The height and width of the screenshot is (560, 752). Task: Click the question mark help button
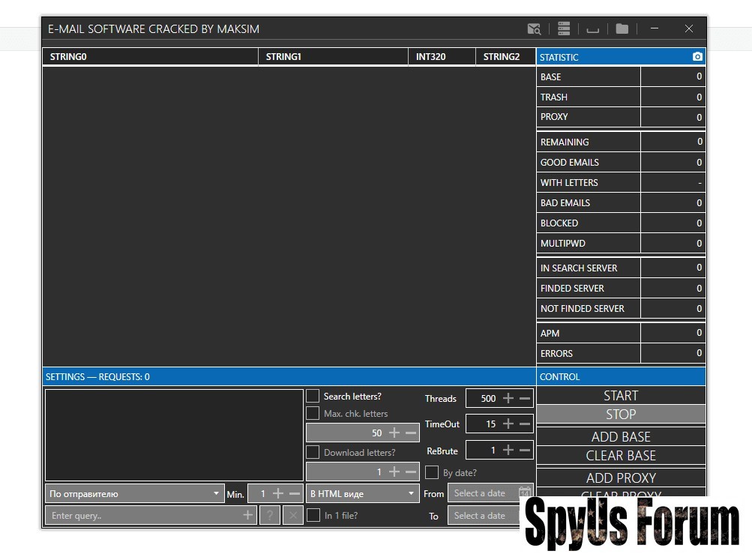[270, 515]
